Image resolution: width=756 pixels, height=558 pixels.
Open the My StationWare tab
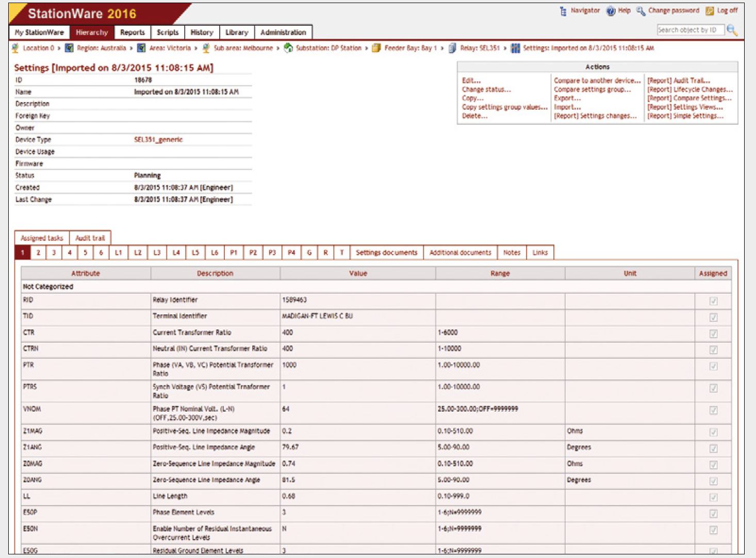(x=40, y=32)
